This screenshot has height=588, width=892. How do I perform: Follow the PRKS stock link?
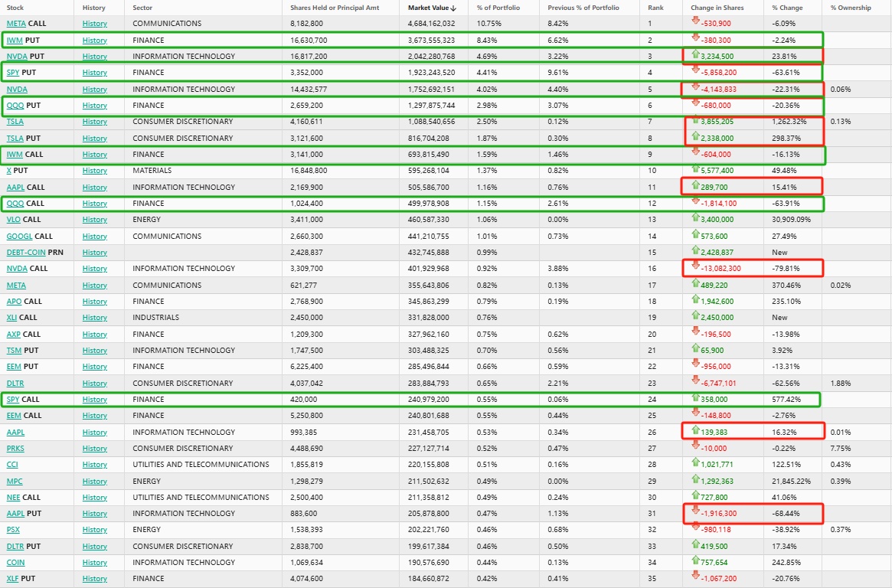(15, 449)
